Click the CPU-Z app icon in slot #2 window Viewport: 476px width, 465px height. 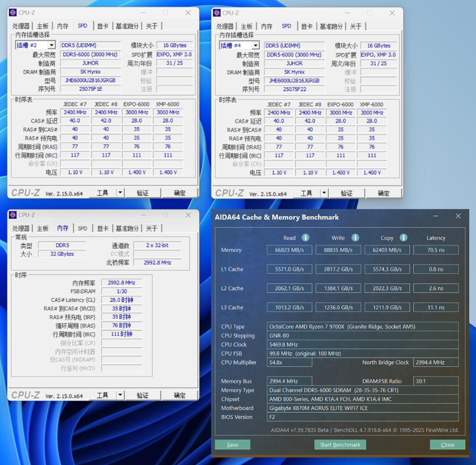tap(13, 13)
